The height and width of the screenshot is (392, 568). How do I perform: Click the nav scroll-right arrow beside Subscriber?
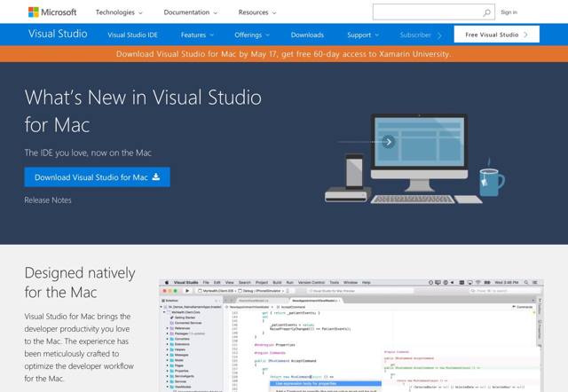coord(444,35)
